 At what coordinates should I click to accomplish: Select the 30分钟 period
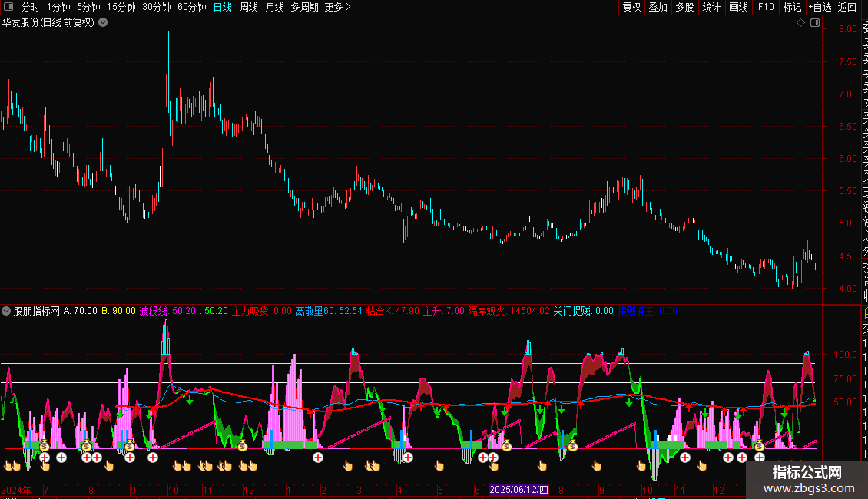tap(157, 7)
